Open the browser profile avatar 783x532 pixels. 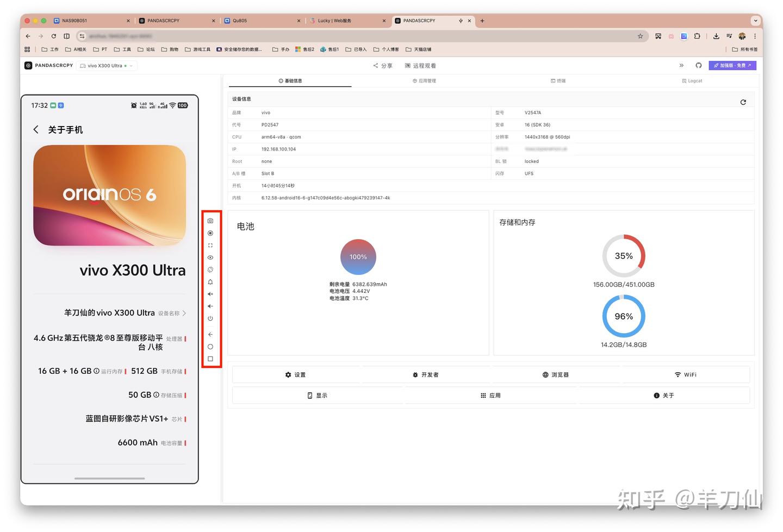(742, 36)
